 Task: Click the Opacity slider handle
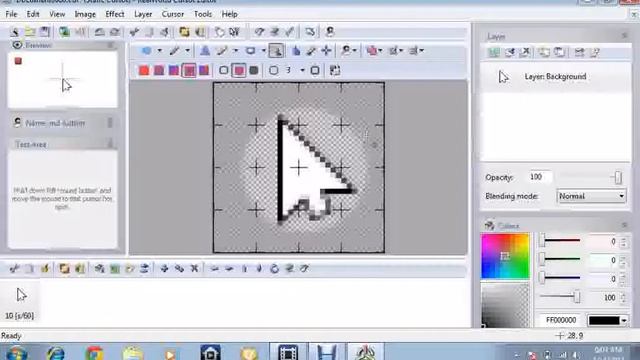tap(618, 177)
